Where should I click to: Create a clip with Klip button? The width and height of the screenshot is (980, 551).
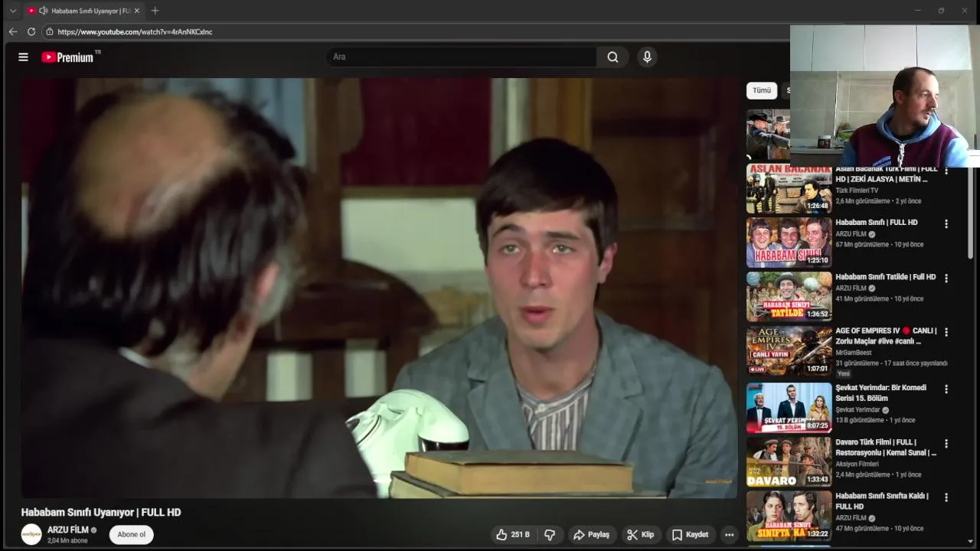(641, 535)
